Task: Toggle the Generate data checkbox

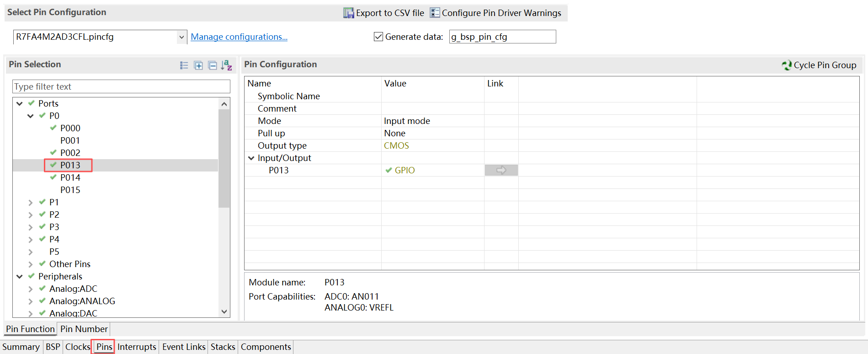Action: pyautogui.click(x=378, y=37)
